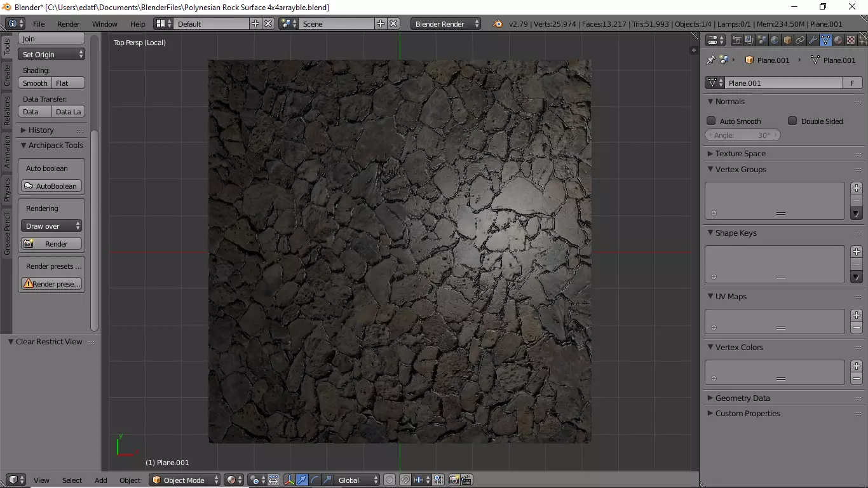This screenshot has height=488, width=868.
Task: Open the World properties globe icon
Action: tap(775, 40)
